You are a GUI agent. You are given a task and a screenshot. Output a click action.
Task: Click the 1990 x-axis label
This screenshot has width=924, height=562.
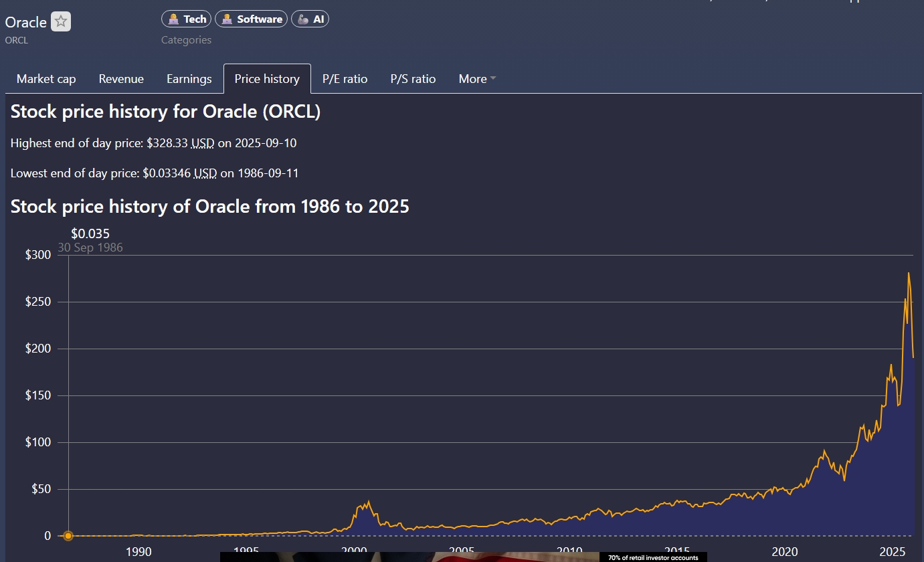coord(138,552)
